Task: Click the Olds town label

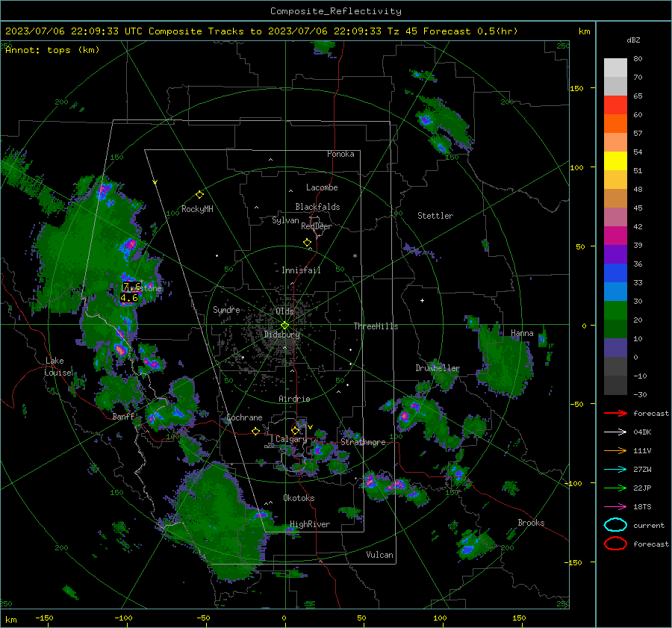Action: tap(284, 311)
